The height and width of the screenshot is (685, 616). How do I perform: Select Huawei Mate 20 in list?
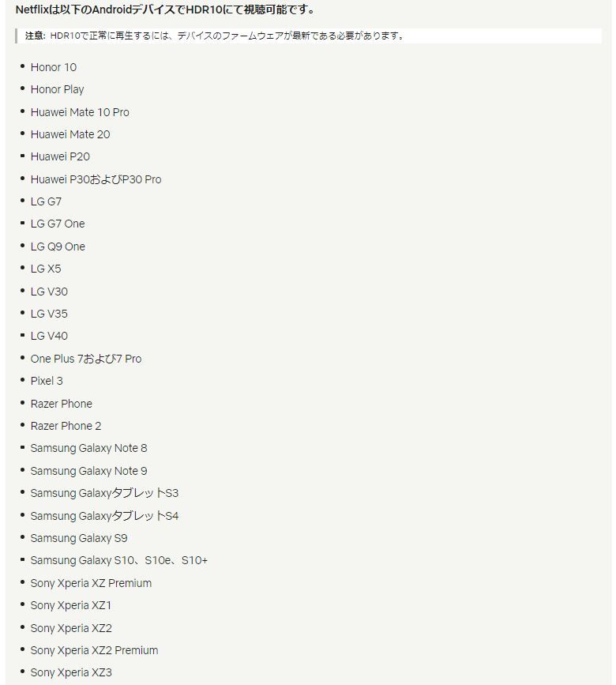(70, 134)
